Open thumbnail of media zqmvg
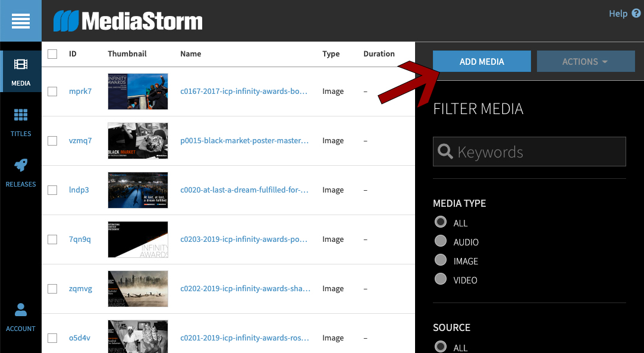 pyautogui.click(x=138, y=289)
